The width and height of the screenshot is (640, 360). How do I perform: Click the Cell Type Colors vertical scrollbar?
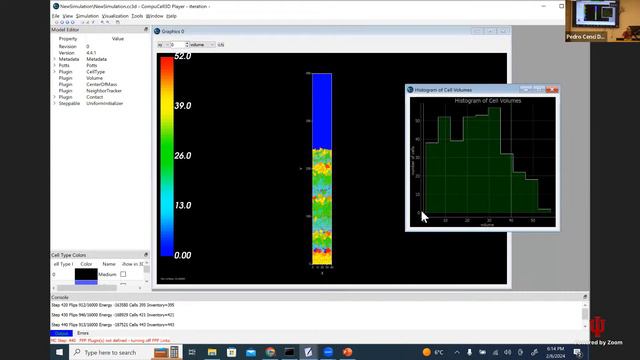click(147, 273)
